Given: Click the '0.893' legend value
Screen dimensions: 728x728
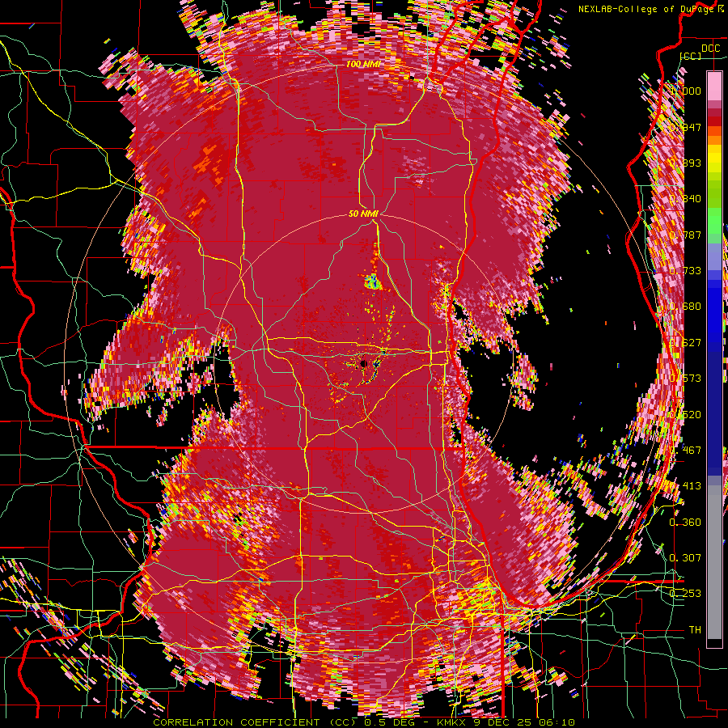Looking at the screenshot, I should click(685, 163).
